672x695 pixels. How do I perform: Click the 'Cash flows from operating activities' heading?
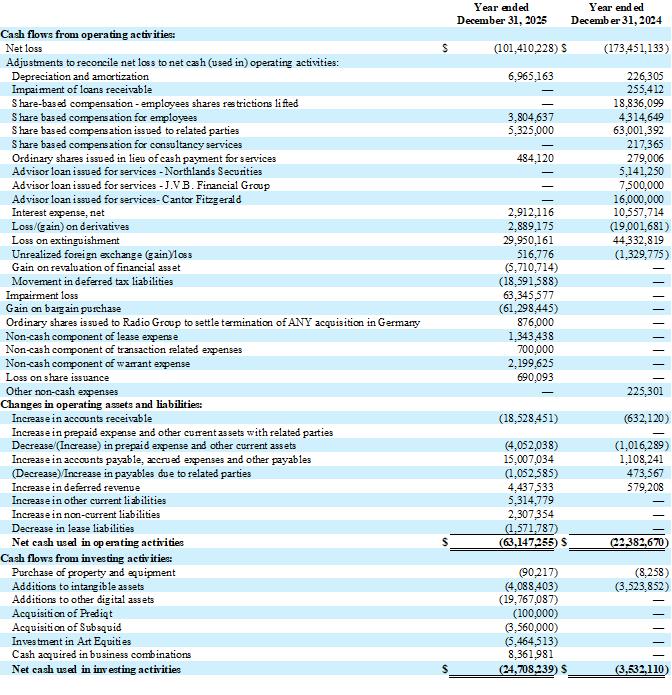88,34
